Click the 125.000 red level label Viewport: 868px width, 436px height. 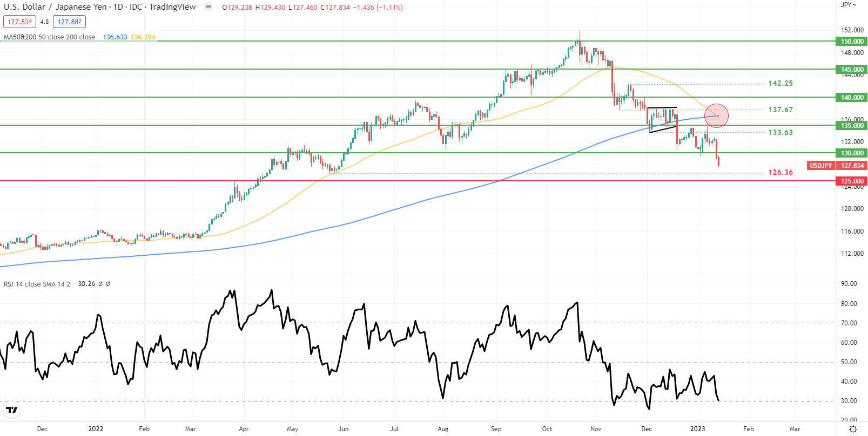tap(852, 181)
